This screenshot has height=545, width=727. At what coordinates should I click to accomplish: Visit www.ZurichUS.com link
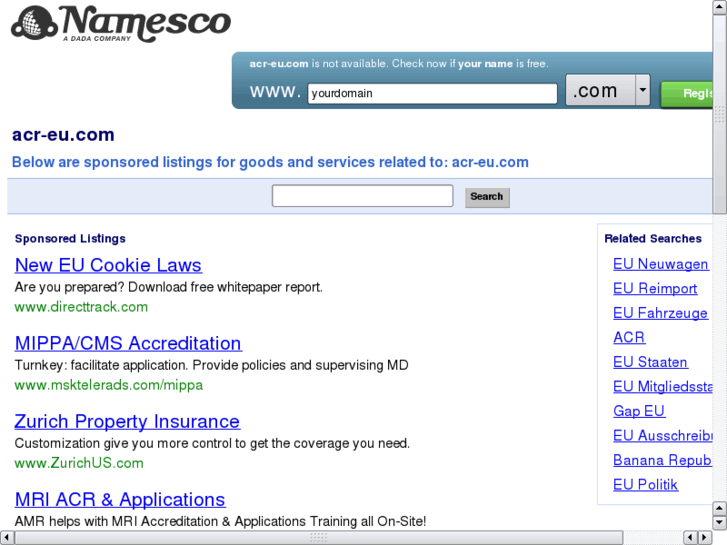[x=79, y=463]
